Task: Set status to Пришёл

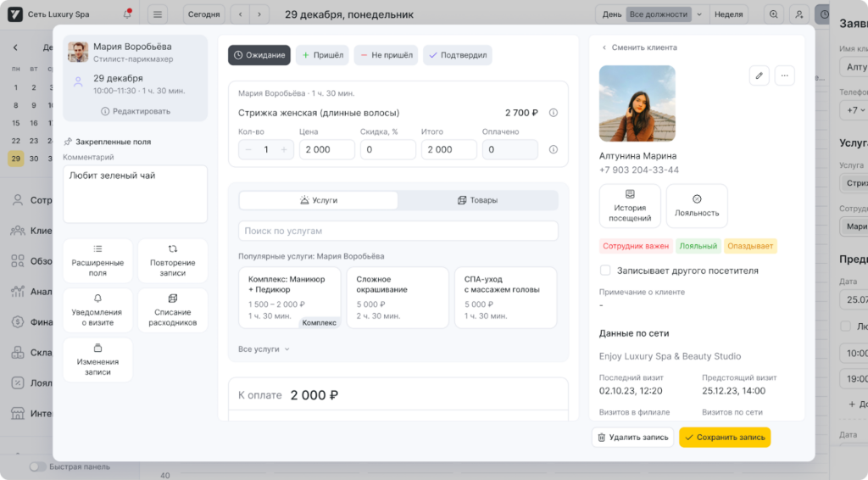Action: (x=322, y=55)
